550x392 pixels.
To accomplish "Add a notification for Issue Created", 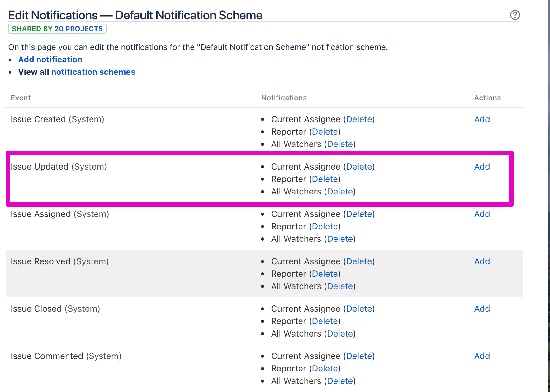I will tap(482, 119).
